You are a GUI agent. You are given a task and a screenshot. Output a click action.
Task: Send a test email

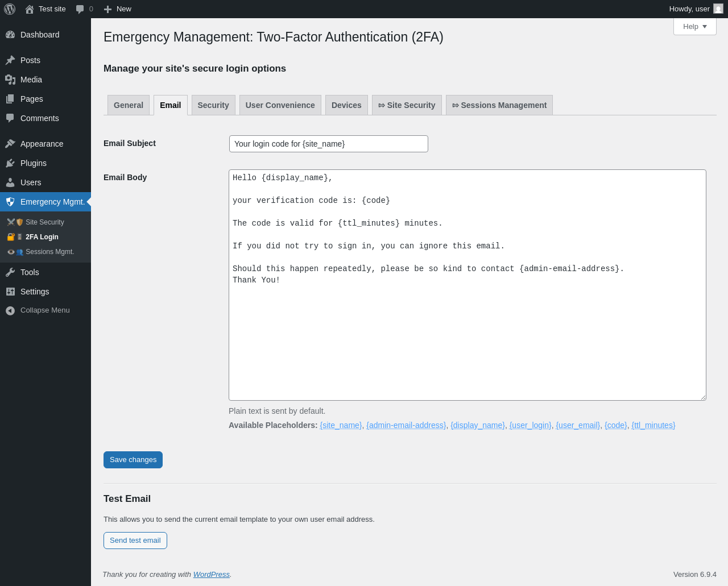coord(135,541)
